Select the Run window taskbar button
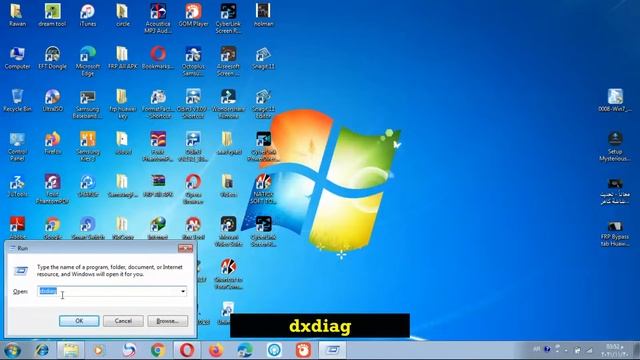This screenshot has height=360, width=640. point(332,350)
